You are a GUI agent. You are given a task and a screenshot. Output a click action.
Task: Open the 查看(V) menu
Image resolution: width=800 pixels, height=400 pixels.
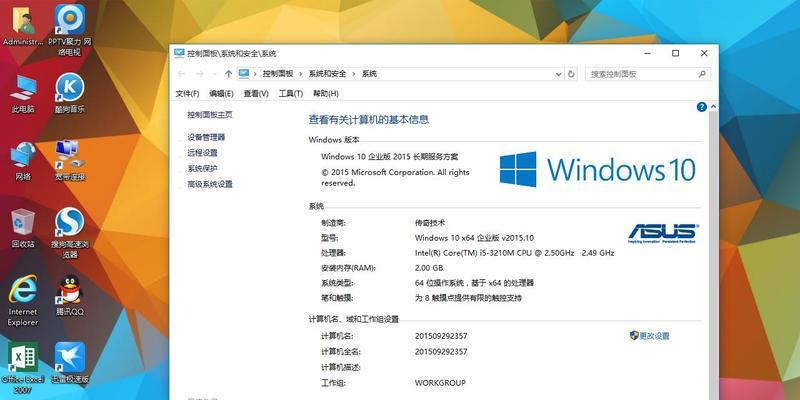click(256, 93)
